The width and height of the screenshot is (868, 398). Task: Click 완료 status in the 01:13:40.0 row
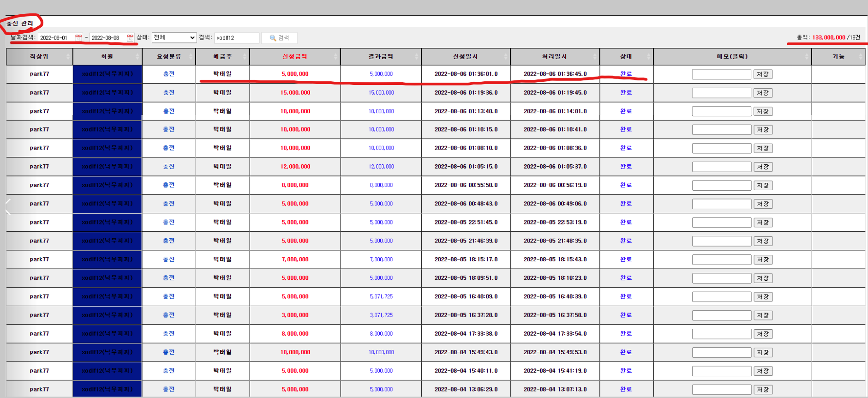pyautogui.click(x=626, y=111)
